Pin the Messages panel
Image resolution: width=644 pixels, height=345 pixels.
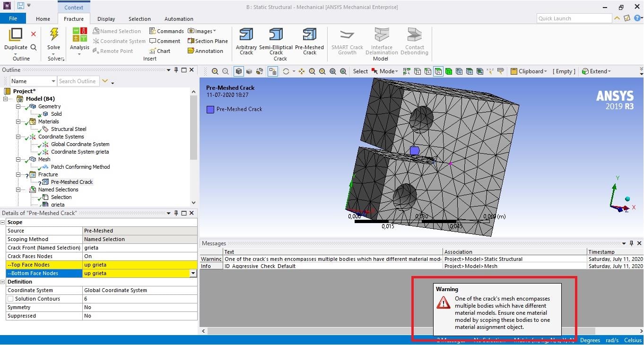click(x=631, y=243)
